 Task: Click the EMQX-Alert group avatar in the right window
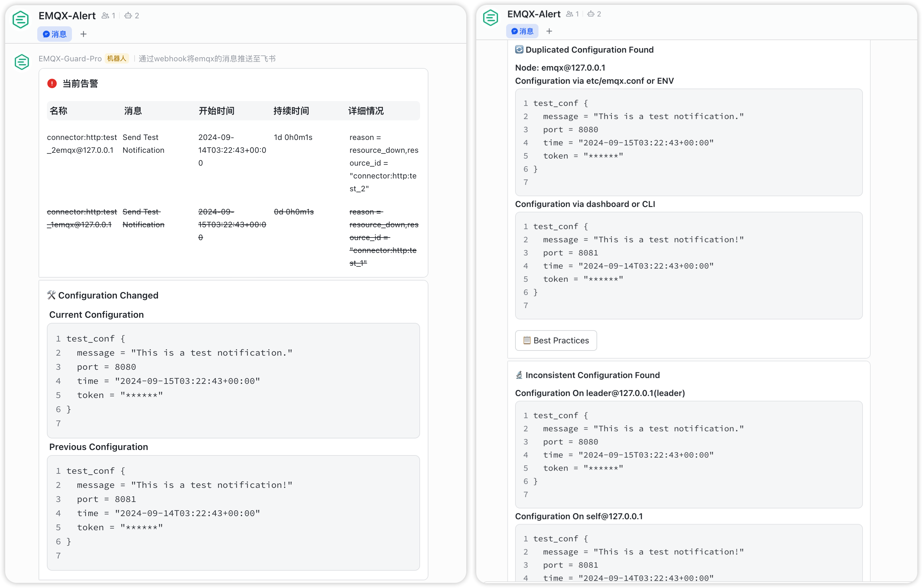[490, 18]
